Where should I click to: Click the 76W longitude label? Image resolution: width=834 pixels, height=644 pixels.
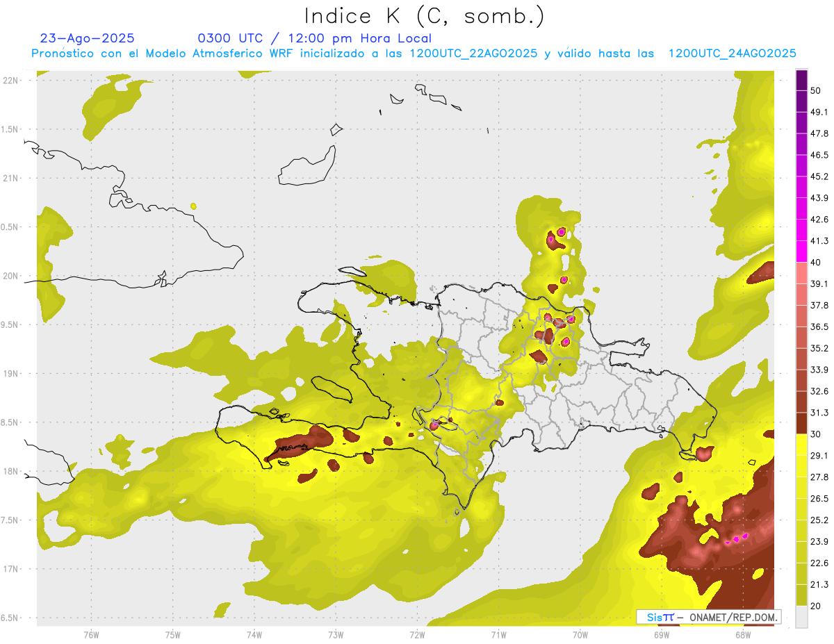pos(91,634)
